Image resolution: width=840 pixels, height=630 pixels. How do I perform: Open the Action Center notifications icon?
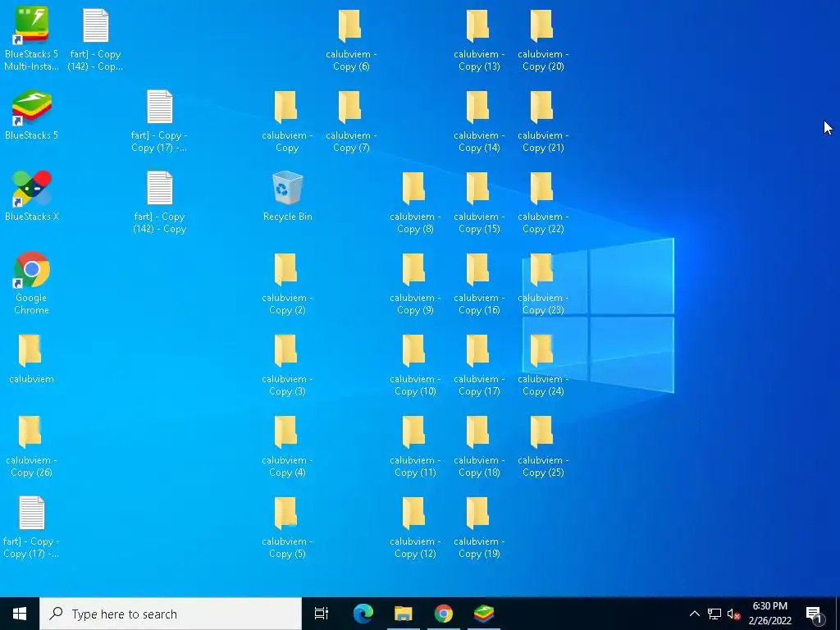[x=814, y=614]
